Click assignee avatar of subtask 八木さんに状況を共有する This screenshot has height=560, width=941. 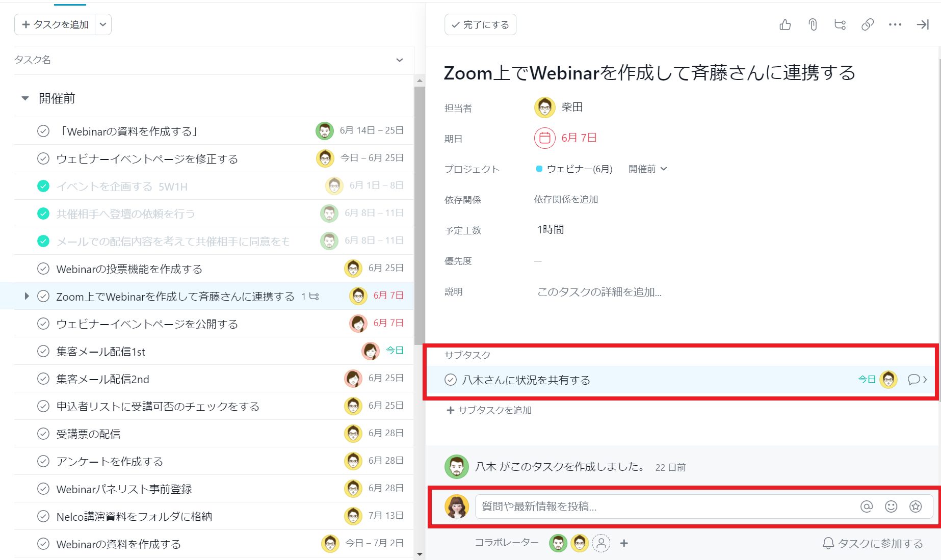coord(888,380)
